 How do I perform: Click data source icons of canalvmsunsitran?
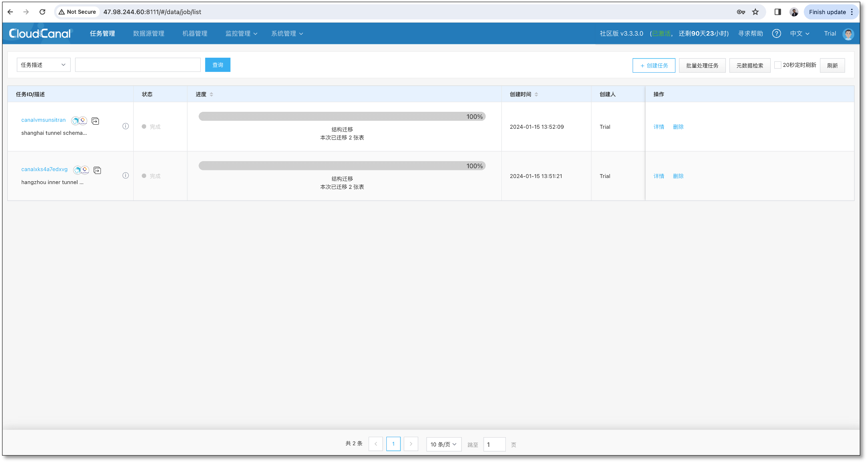pyautogui.click(x=79, y=121)
